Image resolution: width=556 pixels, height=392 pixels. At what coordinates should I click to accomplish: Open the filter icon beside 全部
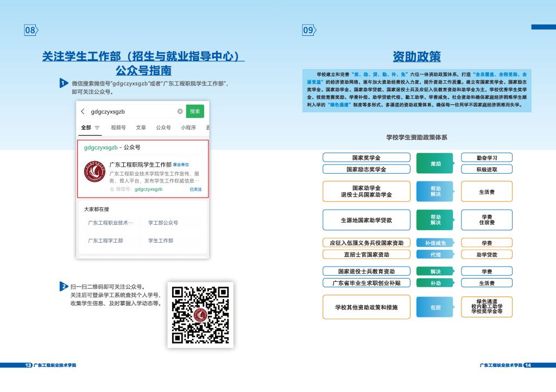(x=97, y=128)
